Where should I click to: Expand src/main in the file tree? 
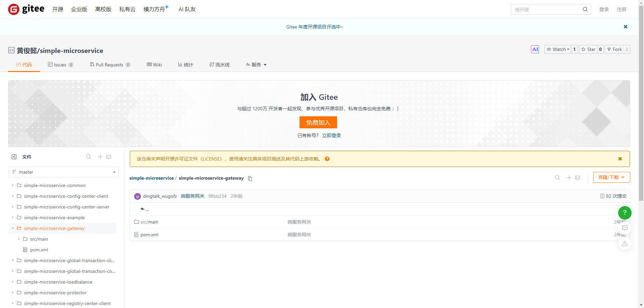(x=19, y=239)
